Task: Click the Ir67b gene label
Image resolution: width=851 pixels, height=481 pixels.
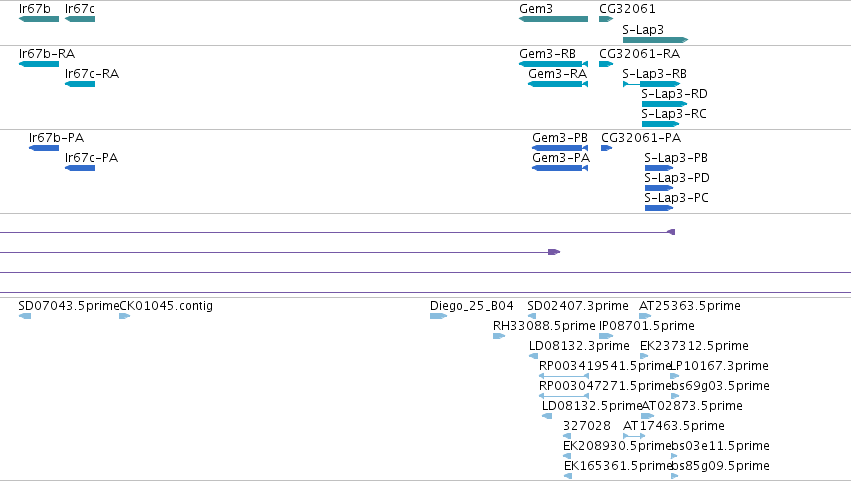Action: click(35, 9)
